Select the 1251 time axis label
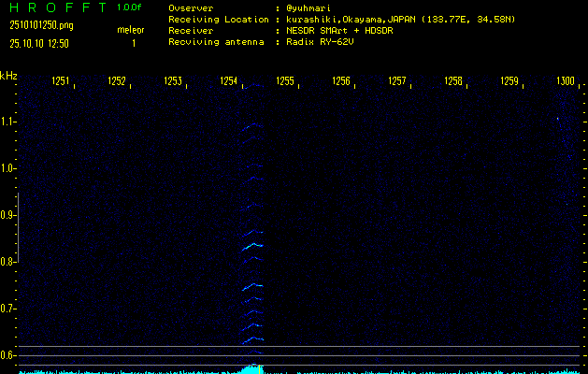The image size is (588, 374). (61, 81)
